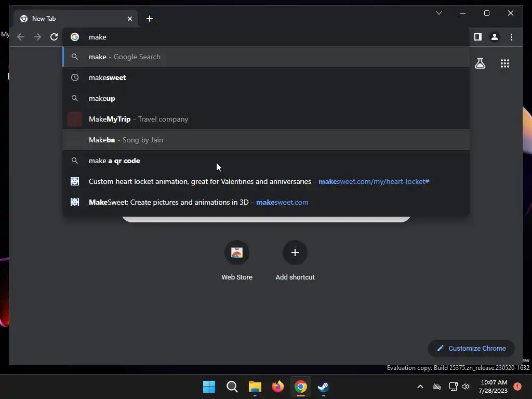Show hidden tray icons chevron

click(420, 387)
